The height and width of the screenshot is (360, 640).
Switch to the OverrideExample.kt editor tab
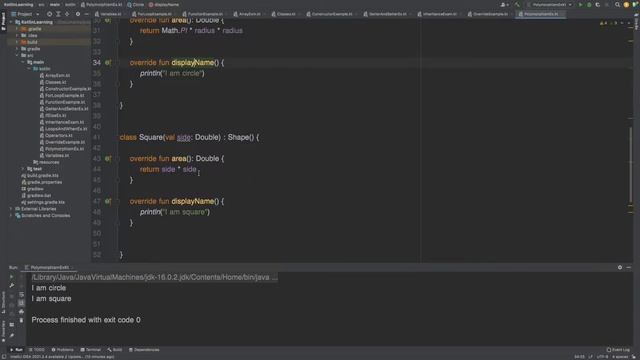click(490, 14)
